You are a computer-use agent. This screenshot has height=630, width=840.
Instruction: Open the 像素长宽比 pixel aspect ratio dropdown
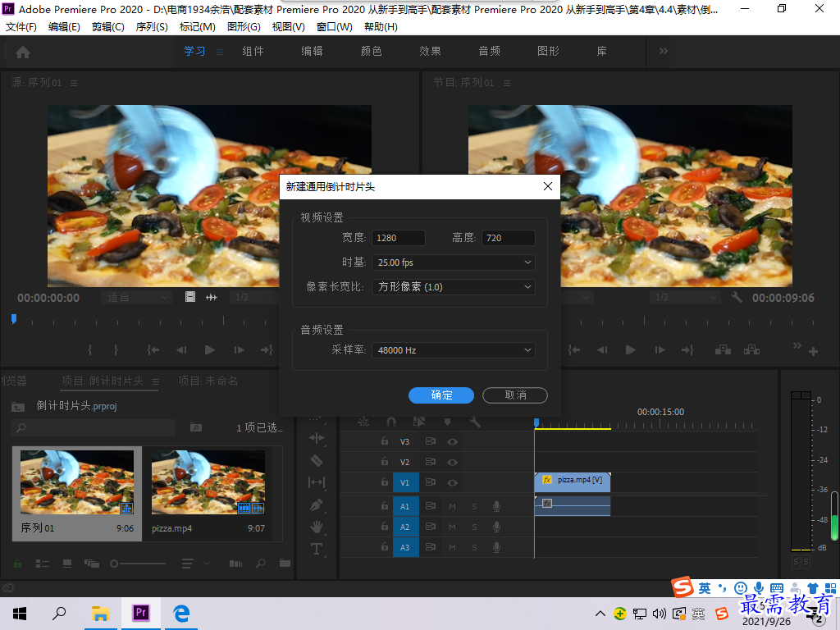453,287
